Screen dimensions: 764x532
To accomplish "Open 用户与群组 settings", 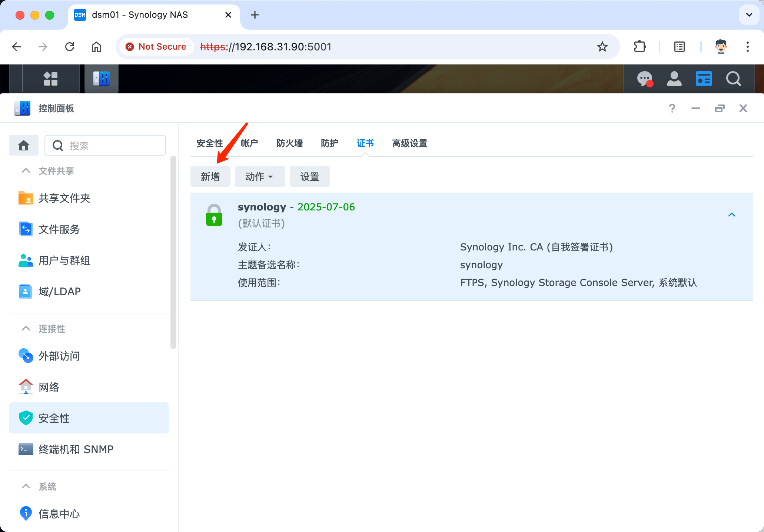I will [64, 260].
